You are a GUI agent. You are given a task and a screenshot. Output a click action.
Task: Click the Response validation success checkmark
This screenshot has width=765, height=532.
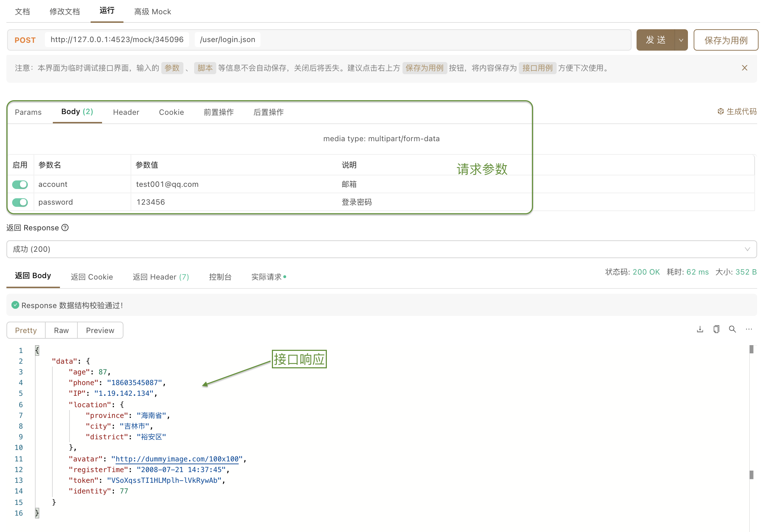click(x=15, y=305)
